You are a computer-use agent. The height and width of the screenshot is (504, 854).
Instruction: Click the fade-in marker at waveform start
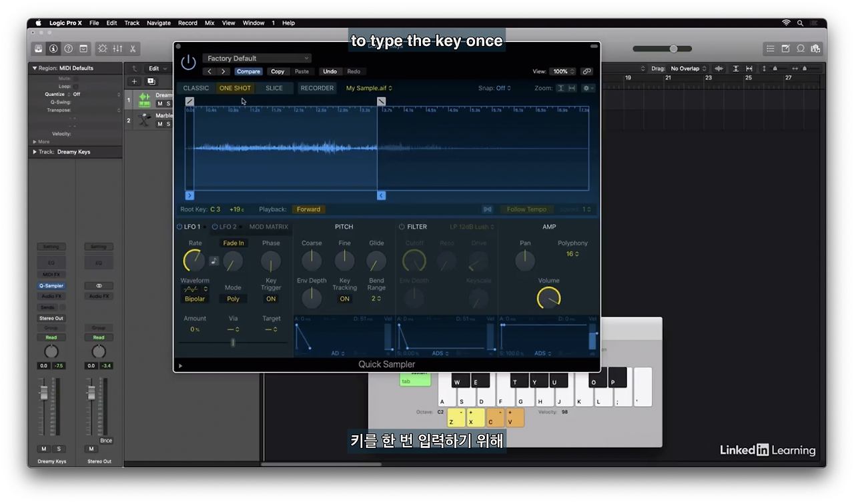[189, 101]
